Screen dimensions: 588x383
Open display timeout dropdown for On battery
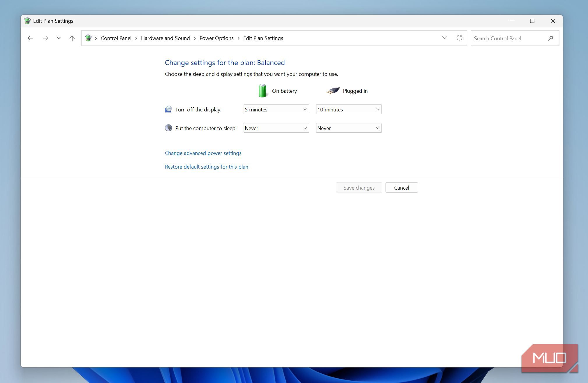(276, 109)
